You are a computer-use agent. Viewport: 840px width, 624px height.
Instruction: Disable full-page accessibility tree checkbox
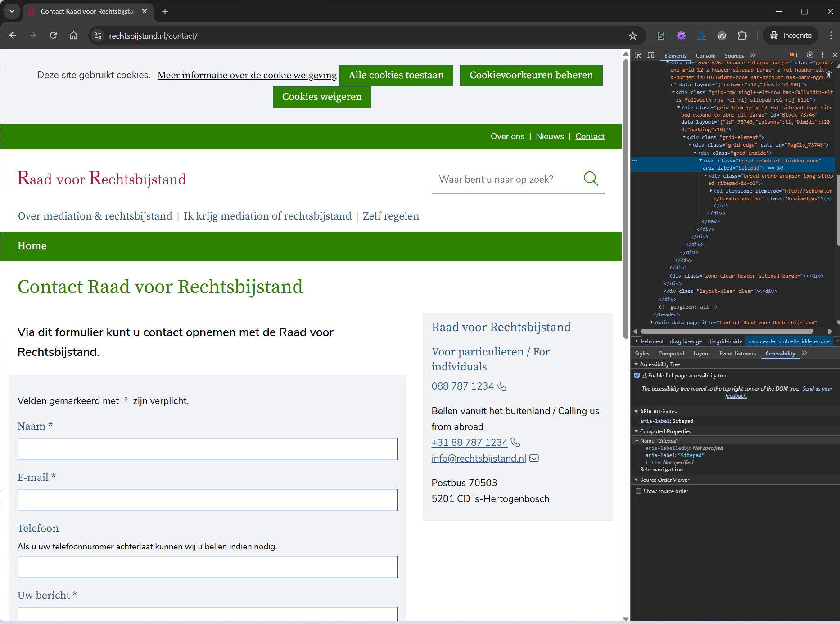click(637, 375)
